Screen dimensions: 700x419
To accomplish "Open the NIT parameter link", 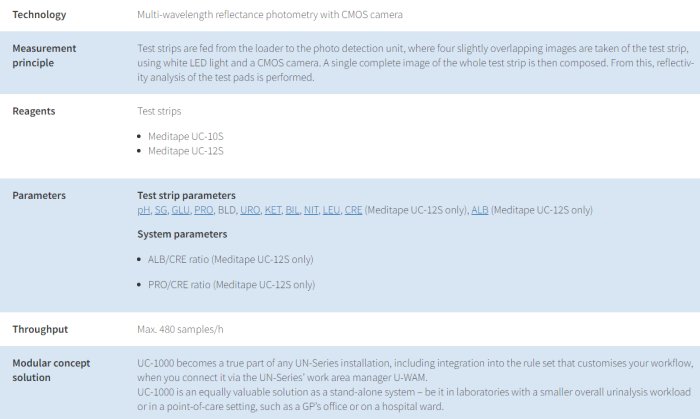I will tap(311, 210).
